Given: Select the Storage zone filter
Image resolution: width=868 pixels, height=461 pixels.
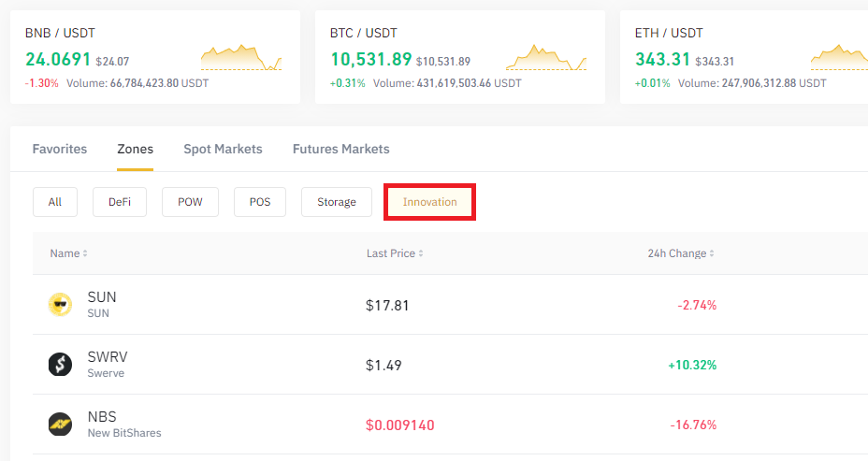Looking at the screenshot, I should (337, 202).
